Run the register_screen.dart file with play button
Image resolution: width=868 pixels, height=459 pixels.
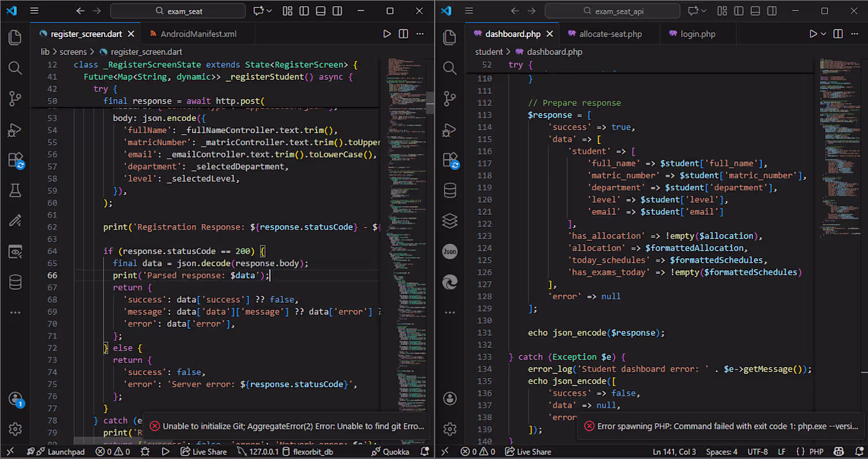[x=387, y=34]
